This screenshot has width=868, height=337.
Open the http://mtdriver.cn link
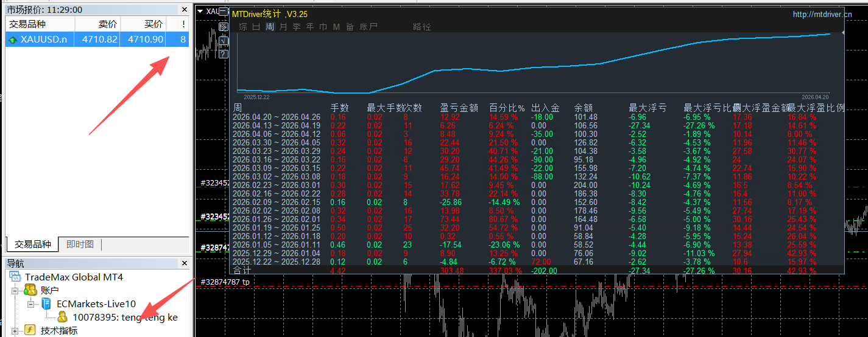click(x=822, y=14)
